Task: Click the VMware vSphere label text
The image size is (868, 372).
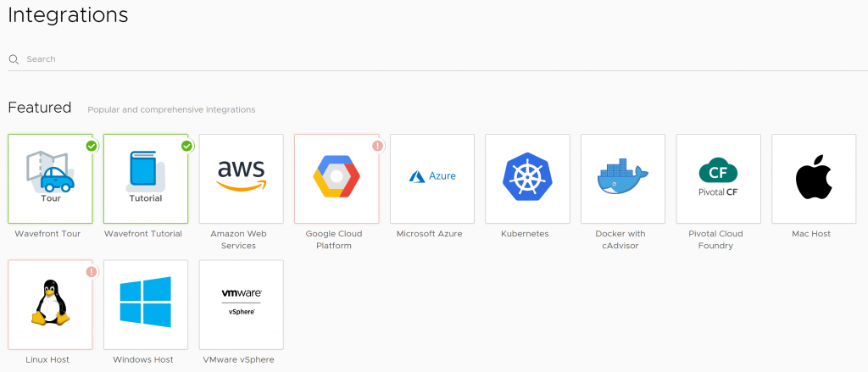Action: coord(238,360)
